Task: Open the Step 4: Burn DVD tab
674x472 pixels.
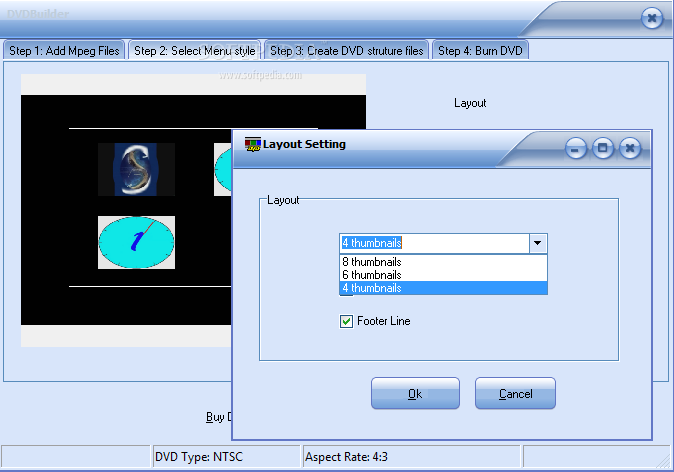Action: tap(480, 51)
